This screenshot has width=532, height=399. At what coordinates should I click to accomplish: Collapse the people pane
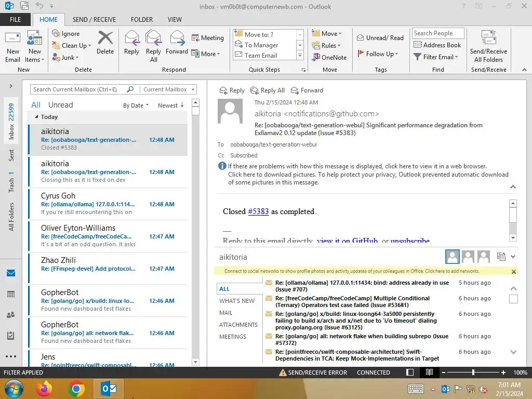[513, 257]
